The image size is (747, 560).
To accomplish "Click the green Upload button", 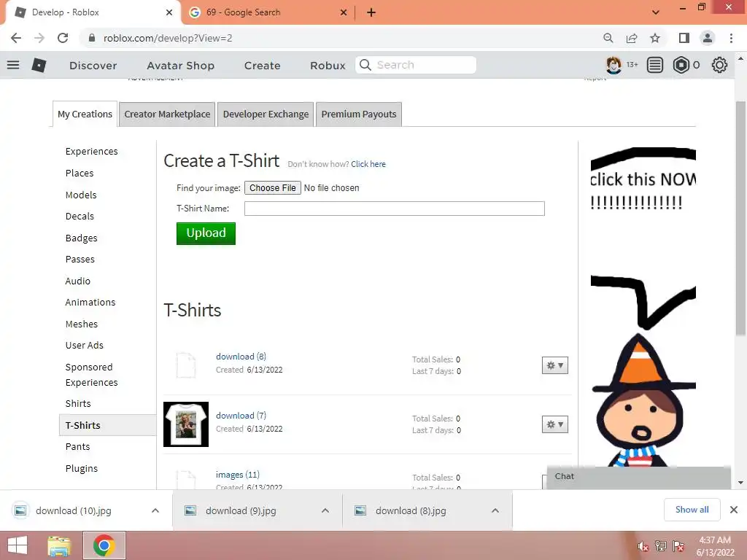I will (x=206, y=233).
